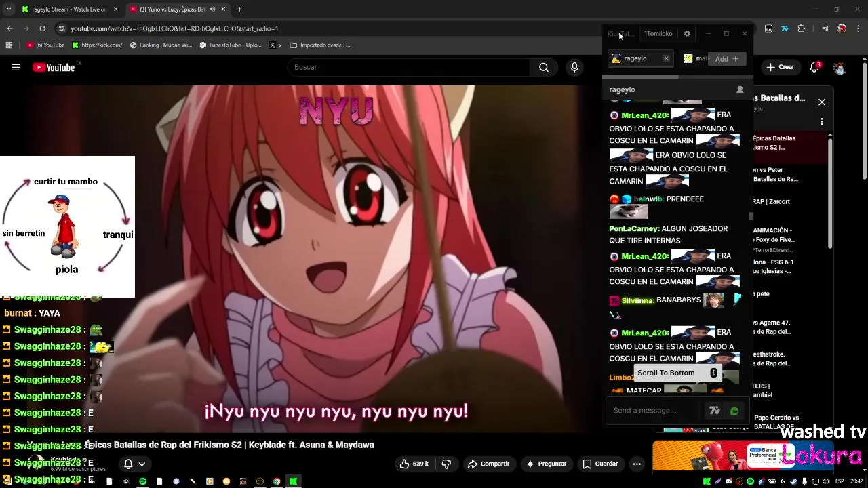
Task: Open Spotify from the taskbar
Action: (142, 481)
